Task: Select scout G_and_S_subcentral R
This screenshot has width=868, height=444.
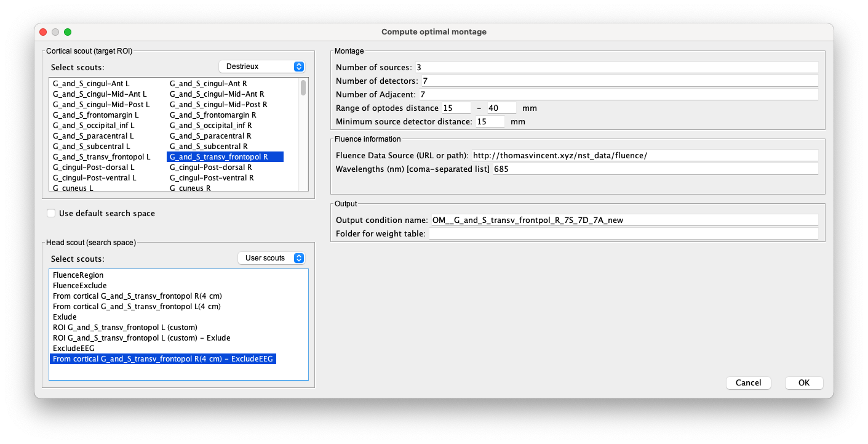Action: pyautogui.click(x=209, y=146)
